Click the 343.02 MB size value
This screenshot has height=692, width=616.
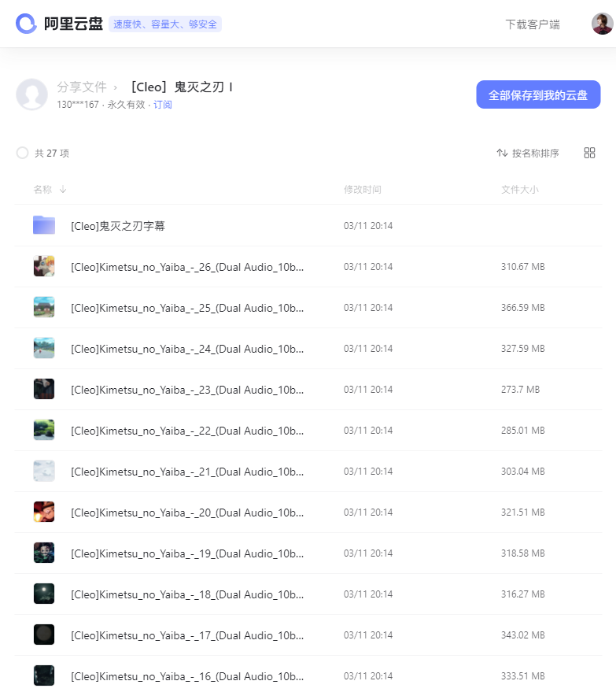523,635
